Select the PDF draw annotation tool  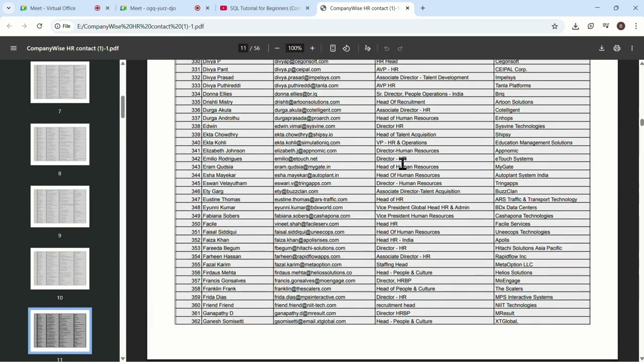tap(367, 48)
